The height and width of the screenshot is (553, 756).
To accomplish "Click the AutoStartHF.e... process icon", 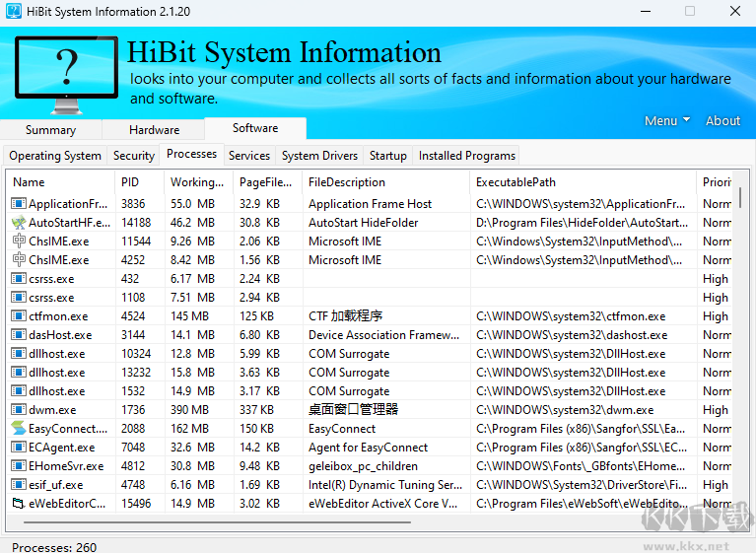I will (x=19, y=223).
